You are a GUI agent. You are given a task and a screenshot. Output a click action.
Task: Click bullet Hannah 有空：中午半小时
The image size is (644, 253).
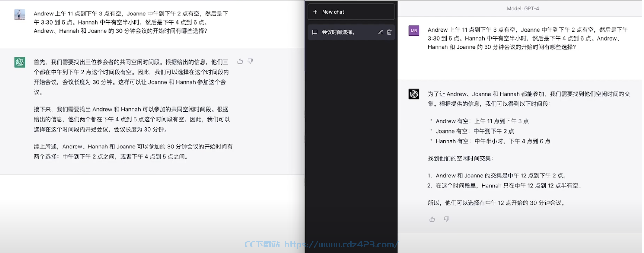(493, 141)
